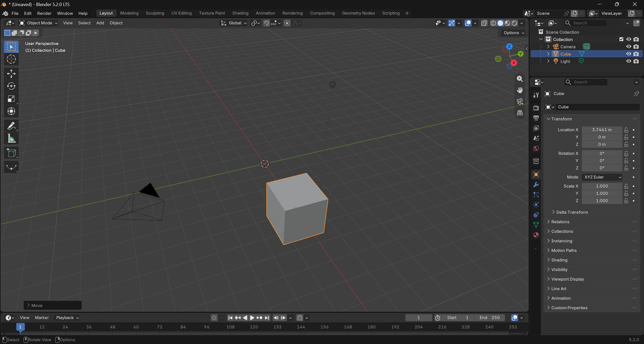Expand the Viewport Display panel

click(x=568, y=279)
